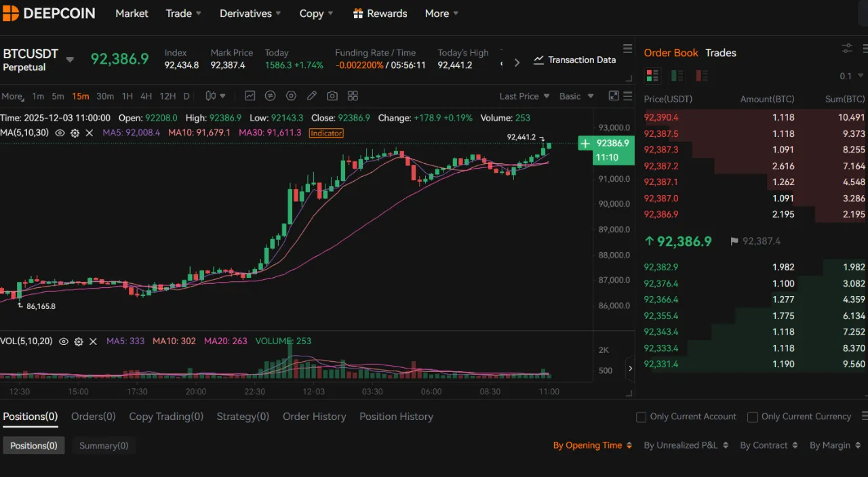The width and height of the screenshot is (868, 477).
Task: Open the chart indicators line icon
Action: 250,96
